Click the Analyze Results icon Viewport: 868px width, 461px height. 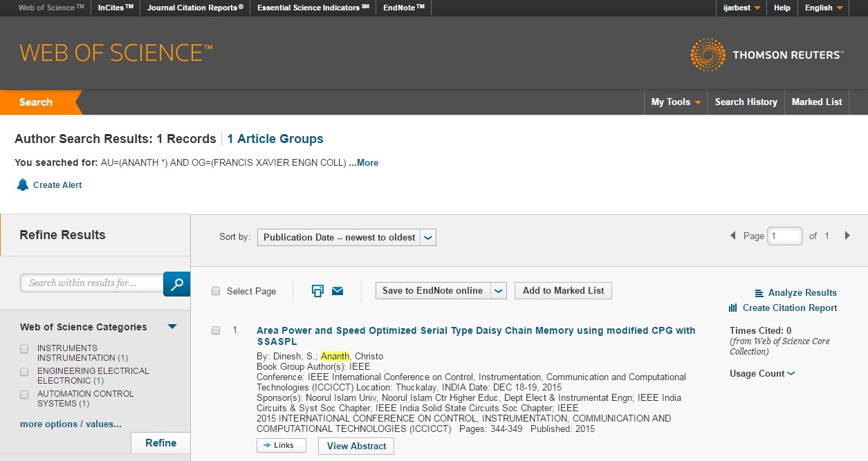pos(759,293)
